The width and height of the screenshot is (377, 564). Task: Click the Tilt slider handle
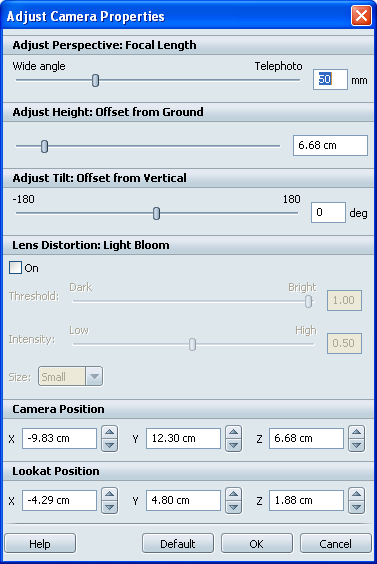(x=156, y=213)
